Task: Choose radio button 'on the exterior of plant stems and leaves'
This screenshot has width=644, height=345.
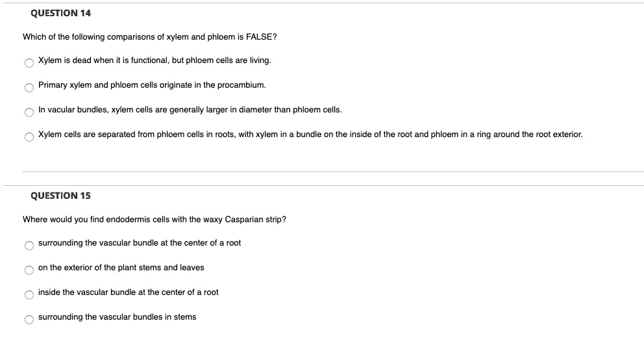Action: 29,270
